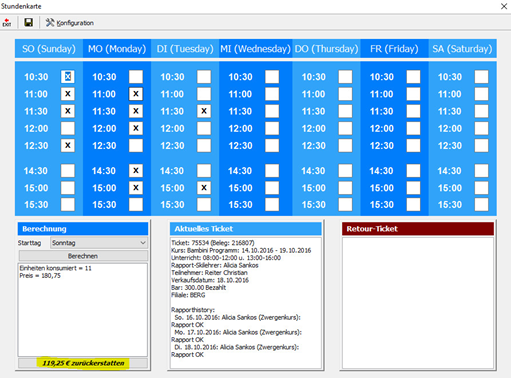This screenshot has width=511, height=378.
Task: Click the FR (Friday) column header
Action: click(394, 49)
